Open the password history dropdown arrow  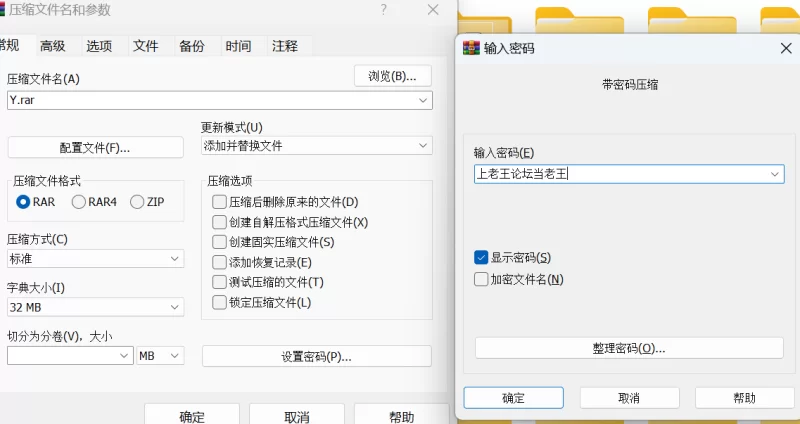tap(775, 174)
